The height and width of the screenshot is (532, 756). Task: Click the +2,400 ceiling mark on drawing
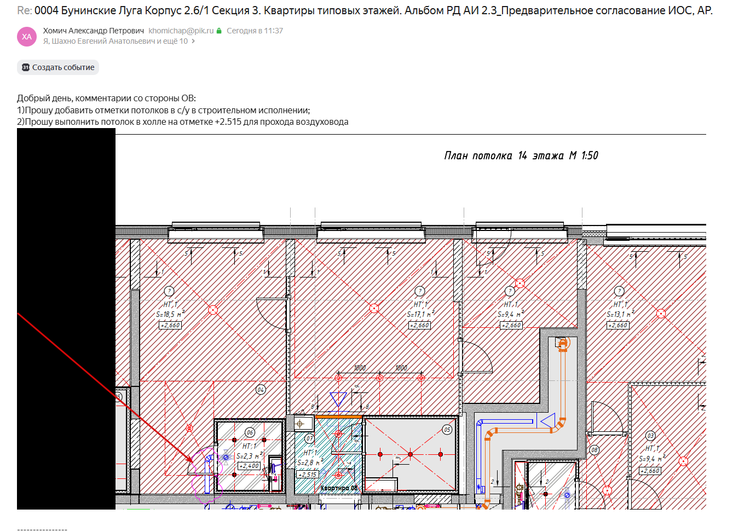click(249, 466)
